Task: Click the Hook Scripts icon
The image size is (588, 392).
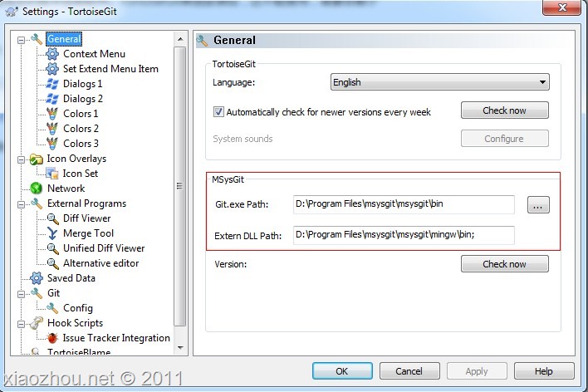Action: pyautogui.click(x=37, y=323)
